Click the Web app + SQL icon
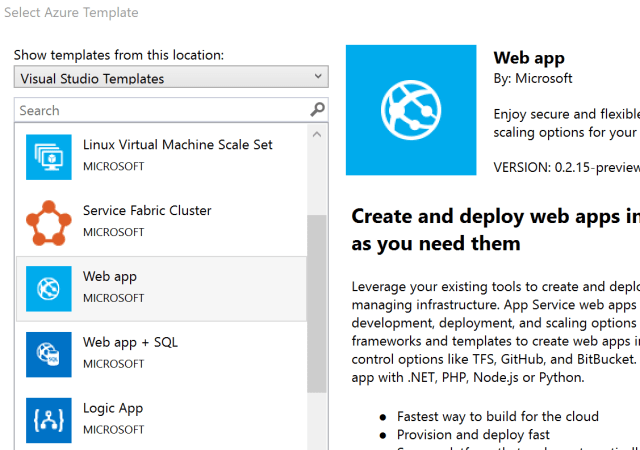This screenshot has height=450, width=640. [x=49, y=354]
